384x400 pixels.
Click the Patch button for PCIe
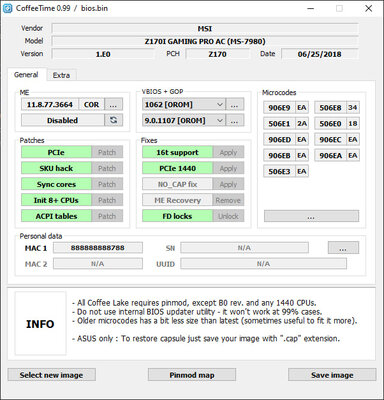pos(107,152)
